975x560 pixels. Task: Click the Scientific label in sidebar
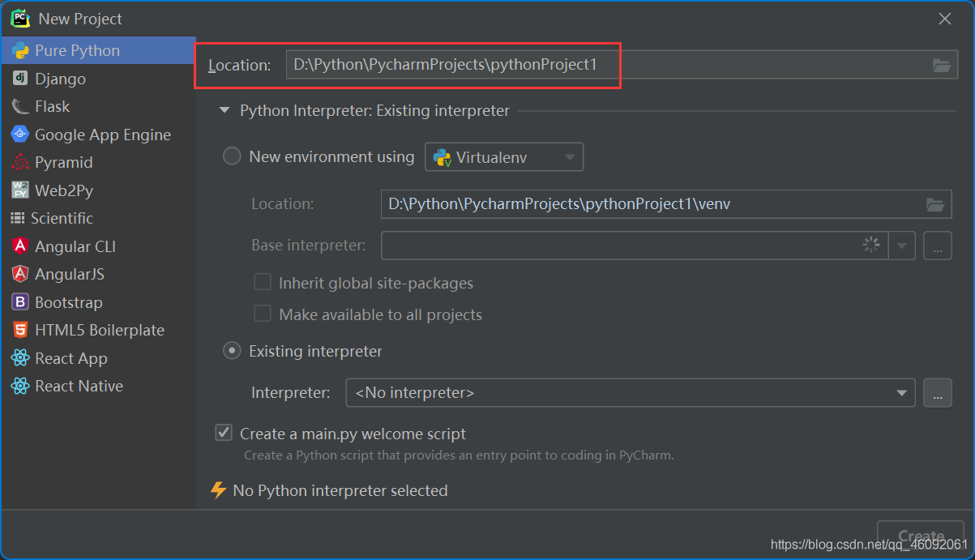(x=62, y=218)
